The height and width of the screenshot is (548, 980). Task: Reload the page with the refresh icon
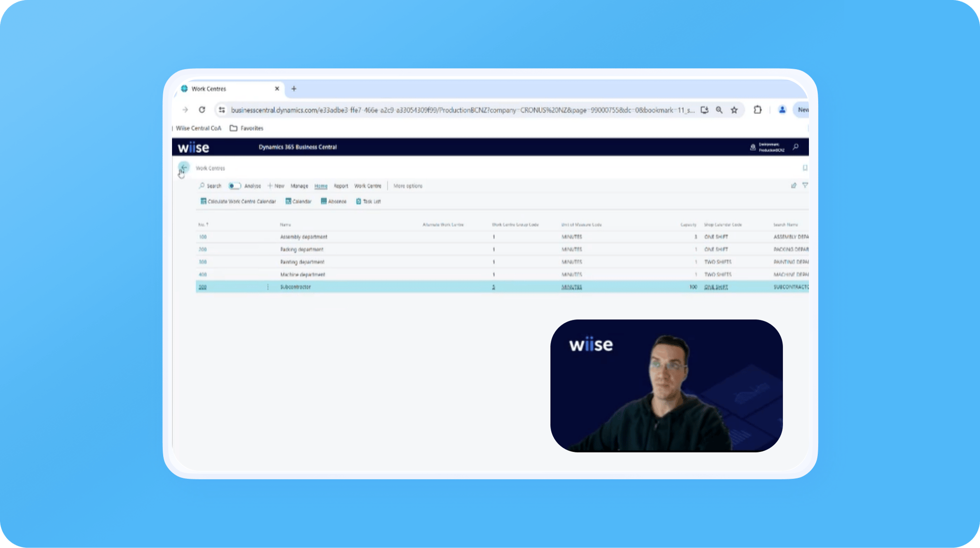[x=202, y=110]
